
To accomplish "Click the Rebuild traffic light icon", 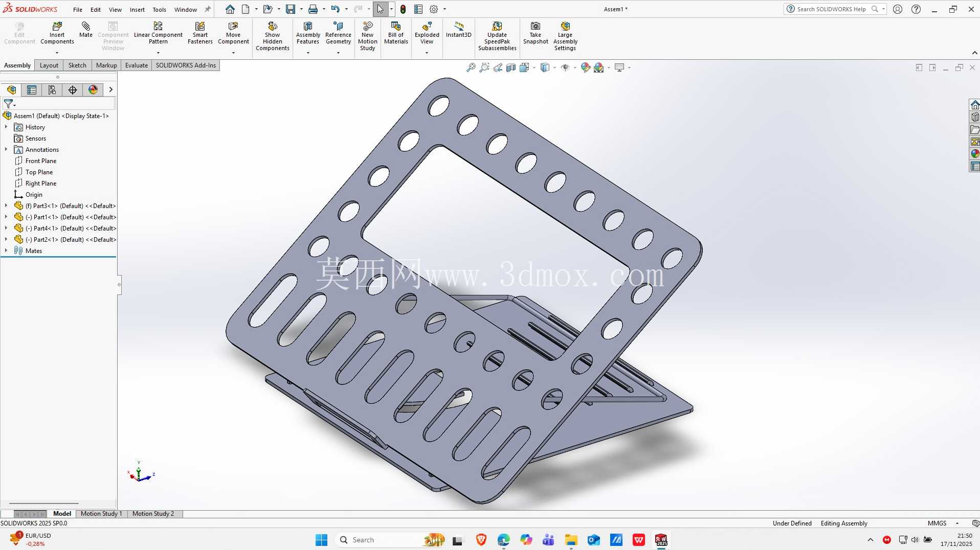I will point(403,9).
